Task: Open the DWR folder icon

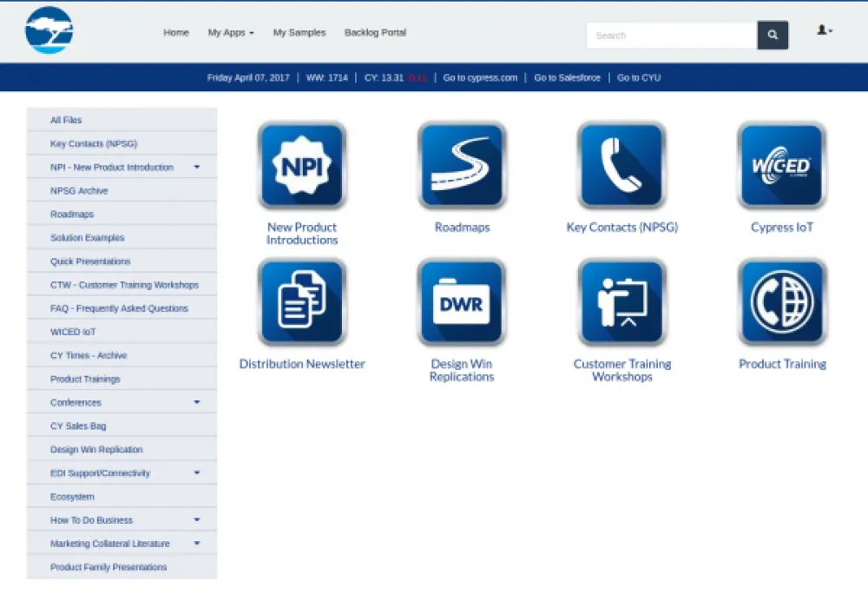Action: click(x=463, y=302)
